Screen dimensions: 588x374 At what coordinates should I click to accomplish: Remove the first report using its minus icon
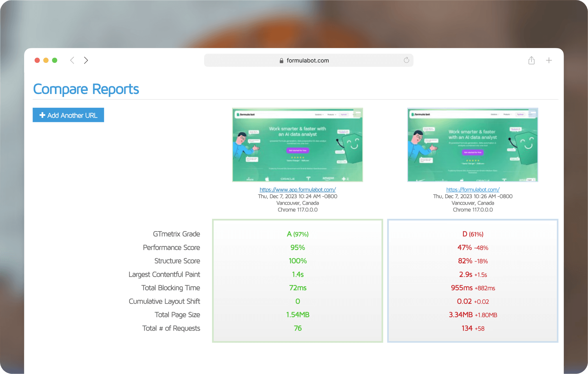(358, 113)
